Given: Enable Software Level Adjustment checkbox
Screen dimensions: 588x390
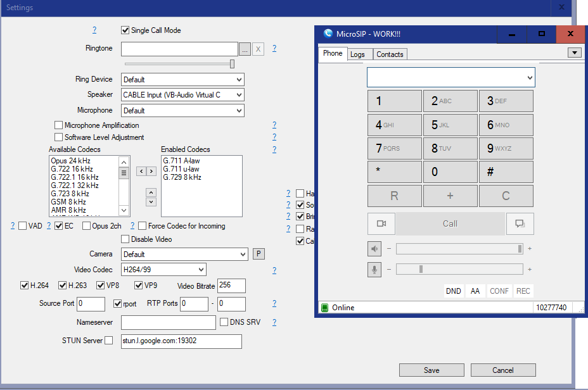Looking at the screenshot, I should coord(58,137).
